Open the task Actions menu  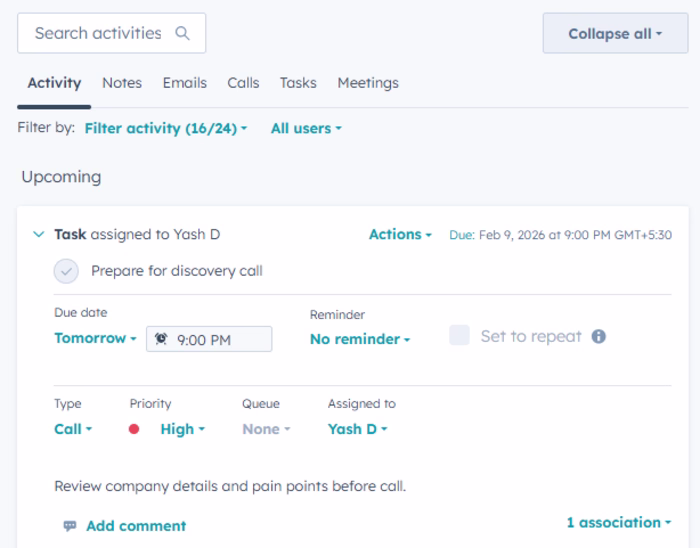pos(400,234)
